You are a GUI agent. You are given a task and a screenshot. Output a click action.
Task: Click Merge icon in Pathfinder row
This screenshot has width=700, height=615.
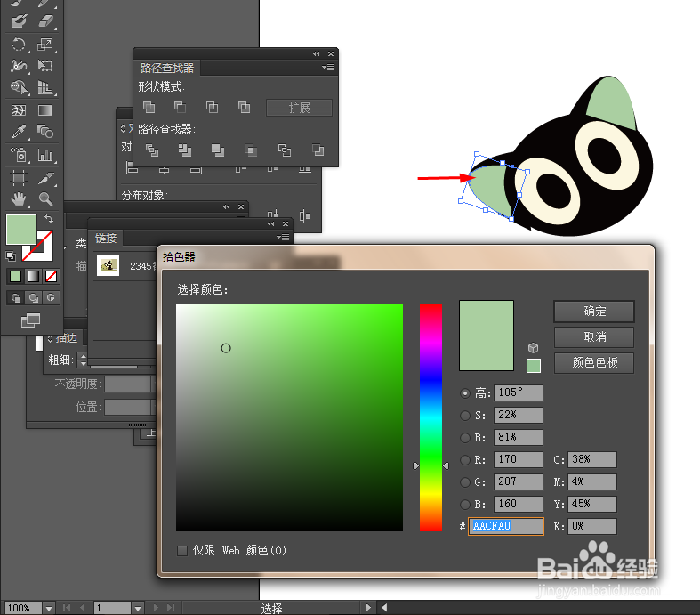point(217,150)
